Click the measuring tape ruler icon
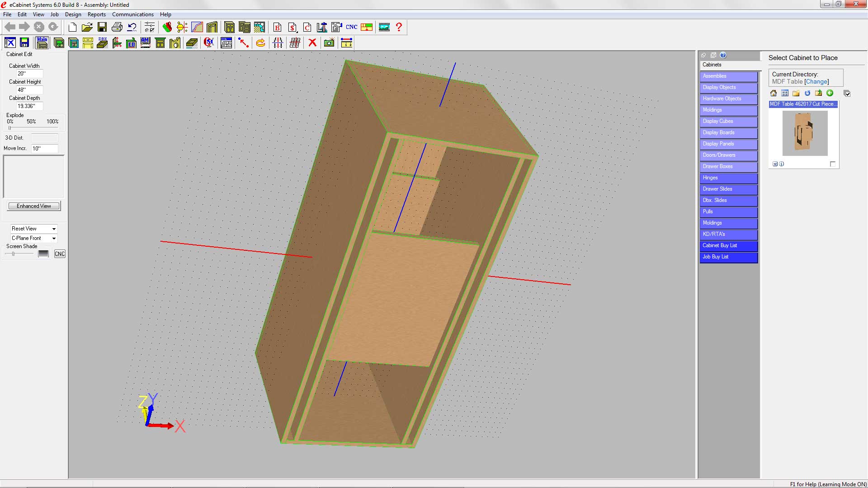868x488 pixels. (x=346, y=42)
